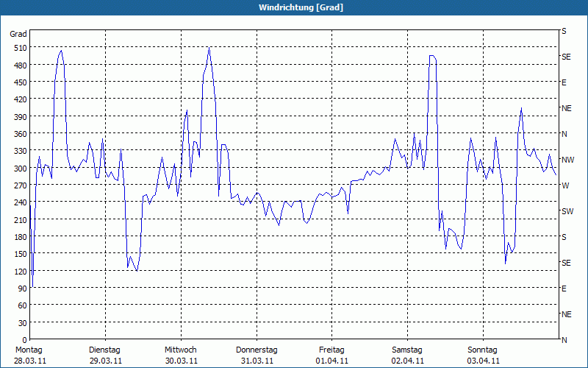The height and width of the screenshot is (368, 588).
Task: Select the 30 y-axis value
Action: (x=23, y=323)
